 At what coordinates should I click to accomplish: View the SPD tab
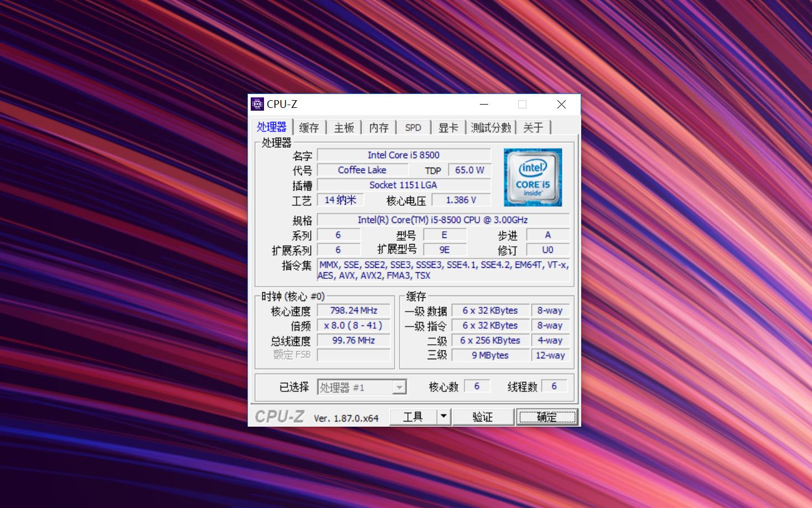[413, 127]
